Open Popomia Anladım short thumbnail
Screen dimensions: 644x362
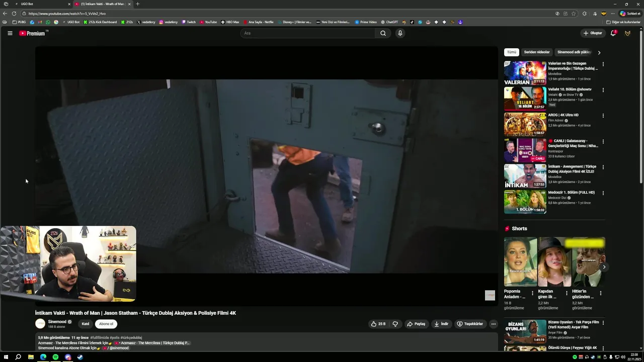pyautogui.click(x=520, y=262)
